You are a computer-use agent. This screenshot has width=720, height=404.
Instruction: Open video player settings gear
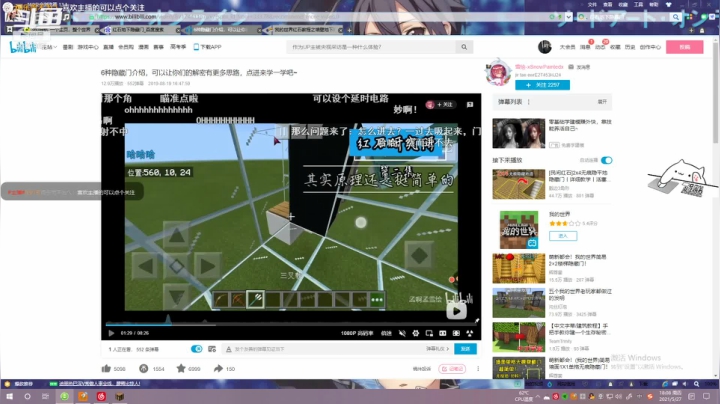coord(416,333)
